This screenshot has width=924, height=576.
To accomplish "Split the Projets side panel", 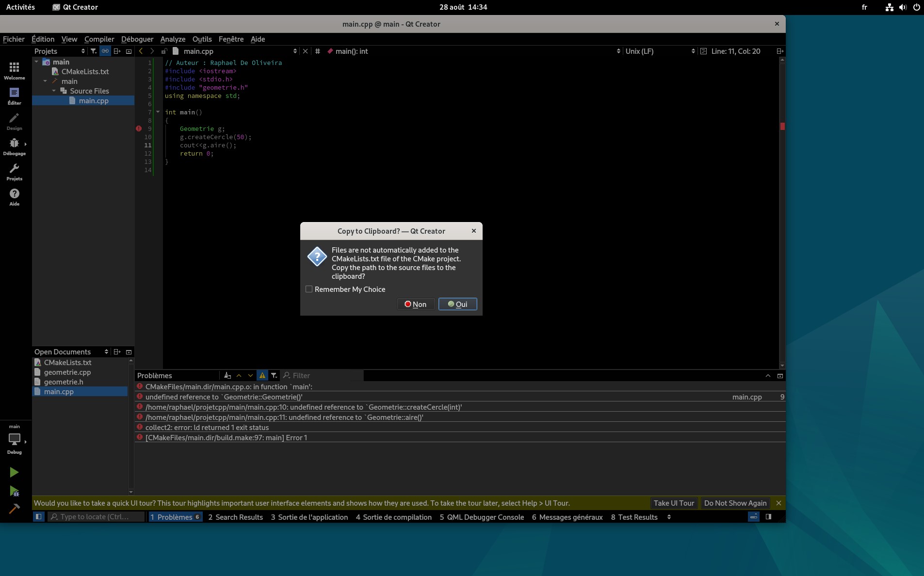I will 117,51.
